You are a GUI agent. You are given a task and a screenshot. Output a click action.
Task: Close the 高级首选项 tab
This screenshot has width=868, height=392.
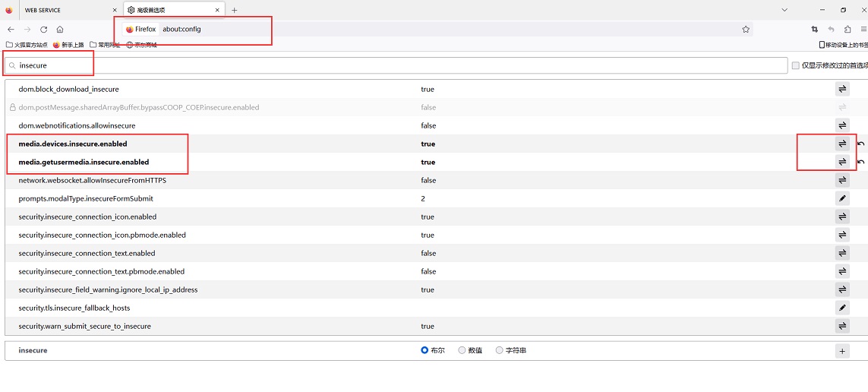(x=219, y=10)
